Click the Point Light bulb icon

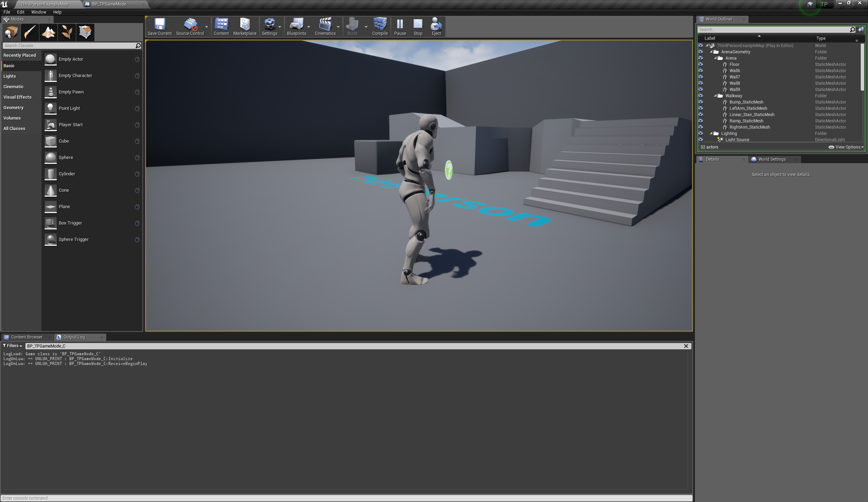coord(51,108)
